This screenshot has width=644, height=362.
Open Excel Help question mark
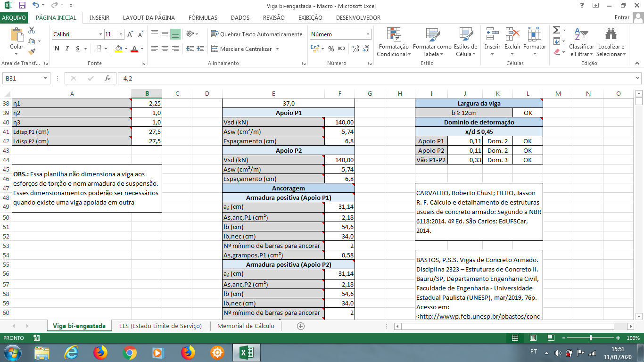coord(582,5)
